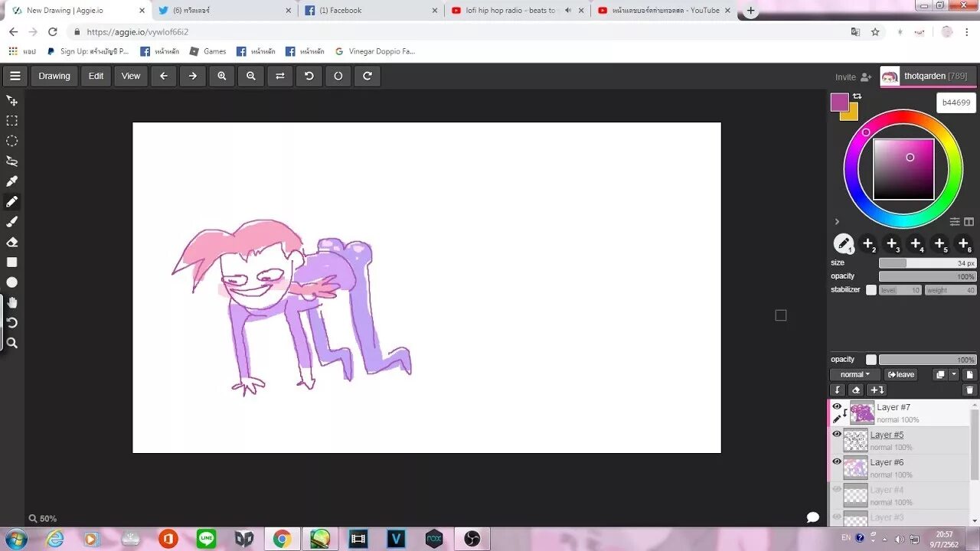Click the merge layer down button
This screenshot has width=980, height=551.
click(837, 390)
